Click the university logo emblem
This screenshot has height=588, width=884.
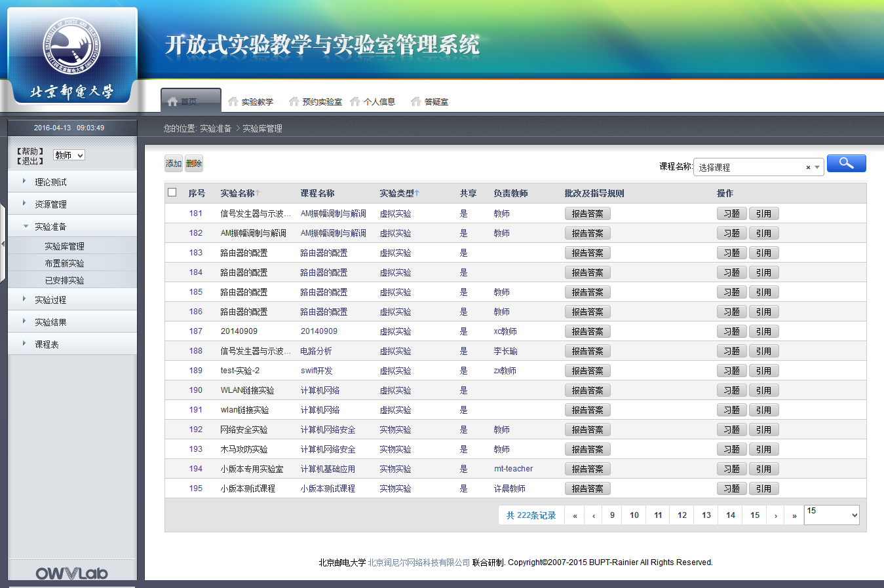(71, 46)
